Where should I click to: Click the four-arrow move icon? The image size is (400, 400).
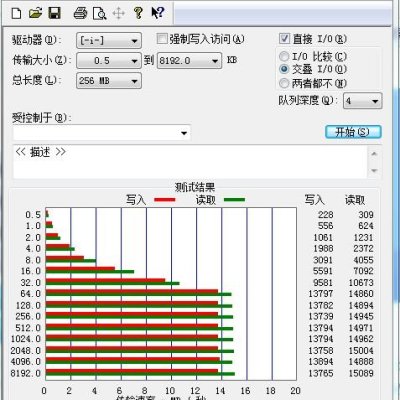pos(119,13)
